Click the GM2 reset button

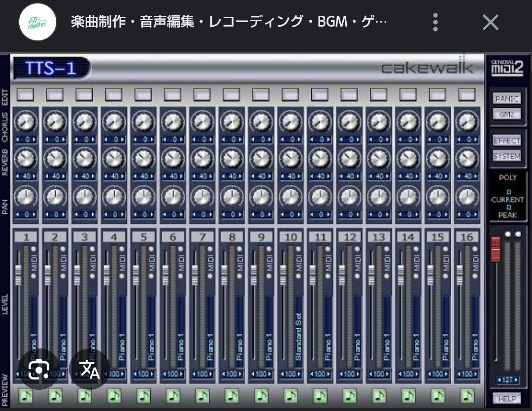tap(506, 114)
